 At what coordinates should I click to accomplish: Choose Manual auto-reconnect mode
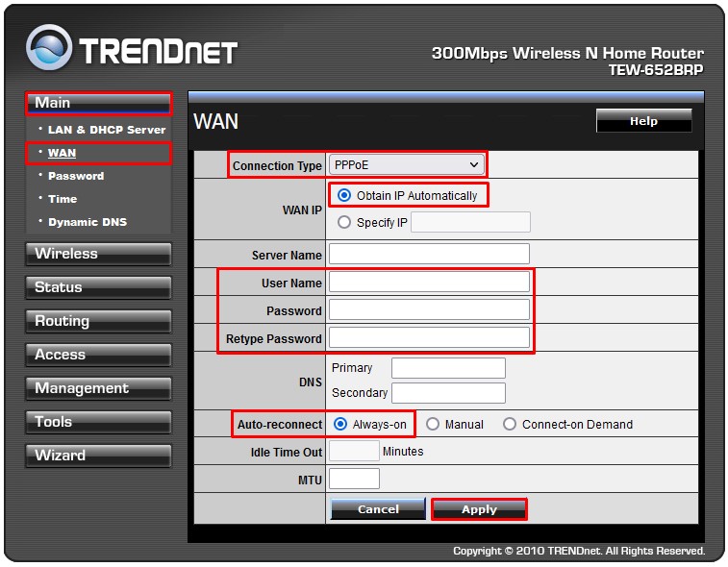tap(433, 424)
